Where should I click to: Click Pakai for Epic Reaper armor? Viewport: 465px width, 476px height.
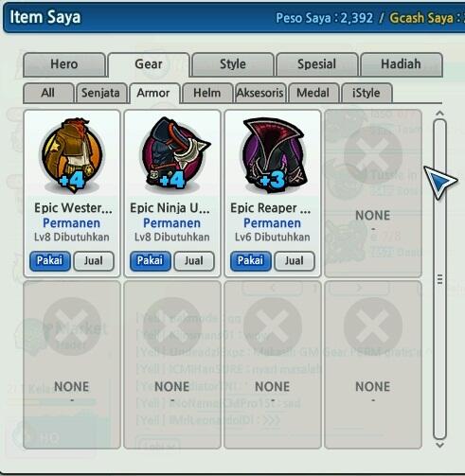(x=251, y=261)
